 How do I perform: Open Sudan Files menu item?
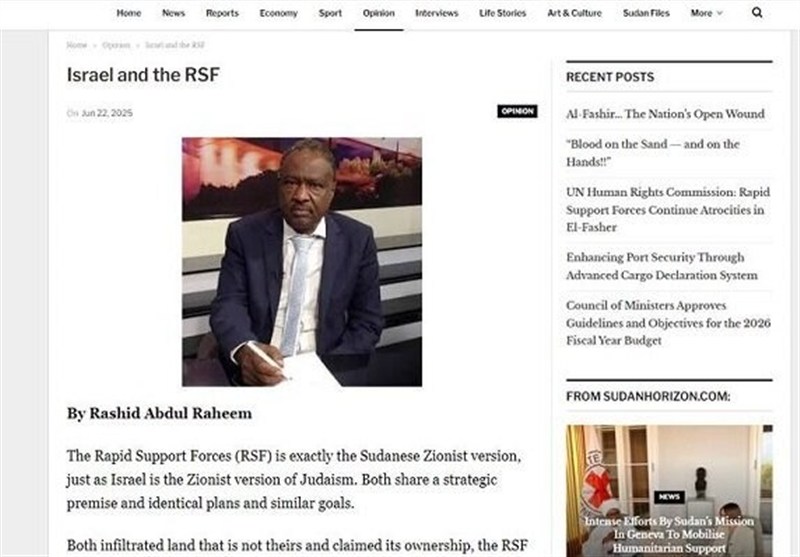[646, 13]
